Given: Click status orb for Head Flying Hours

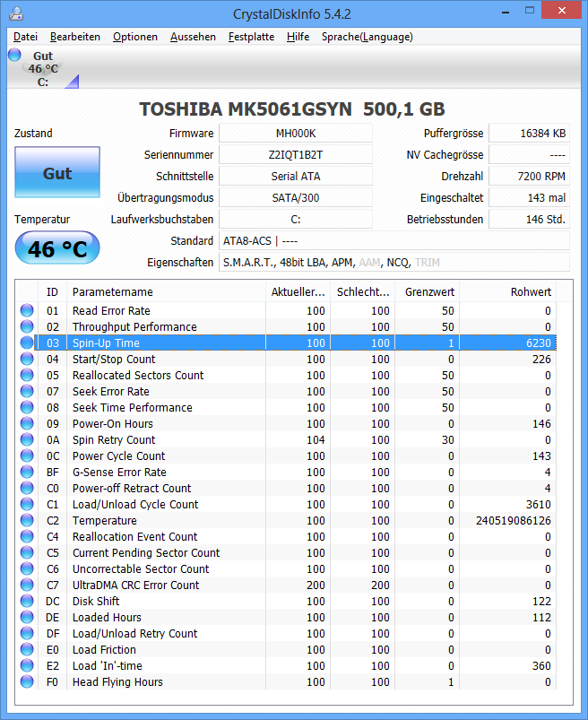Looking at the screenshot, I should (27, 681).
